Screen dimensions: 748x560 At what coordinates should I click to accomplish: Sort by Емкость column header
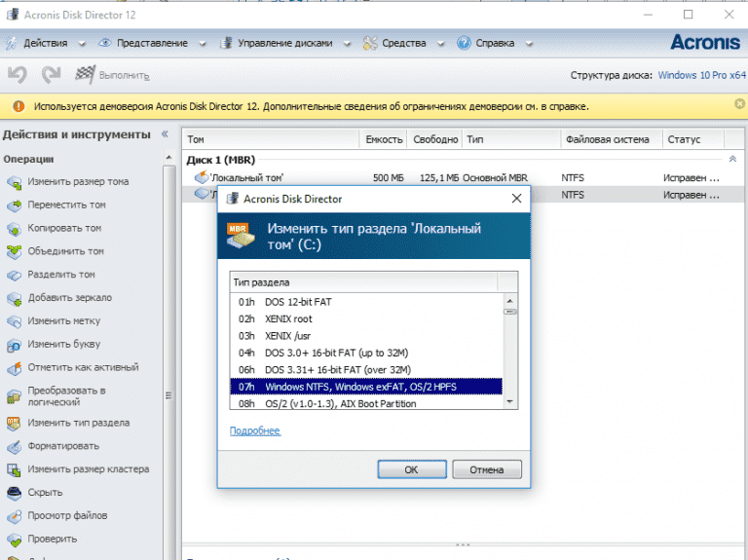click(x=384, y=139)
